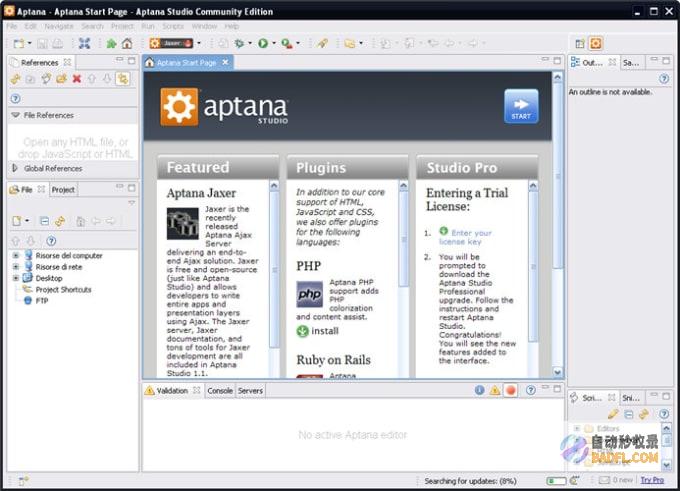680x491 pixels.
Task: Open the Run dropdown arrow
Action: coord(274,43)
